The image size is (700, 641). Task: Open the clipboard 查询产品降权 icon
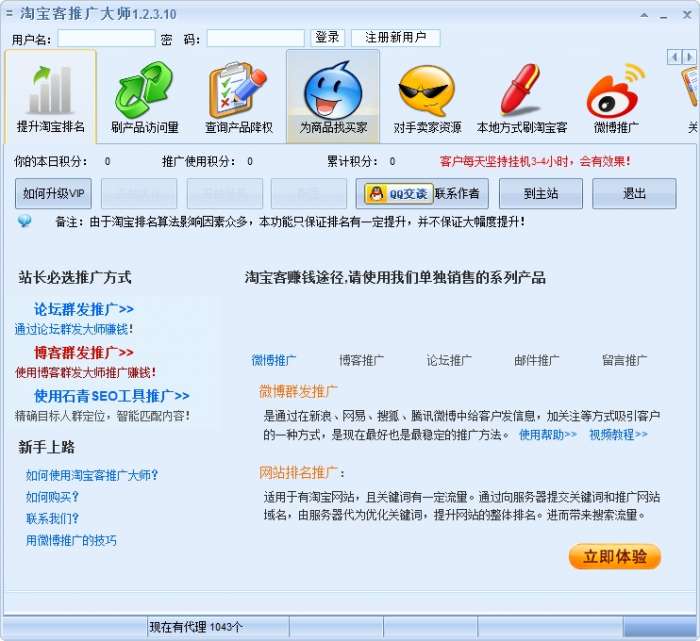238,90
